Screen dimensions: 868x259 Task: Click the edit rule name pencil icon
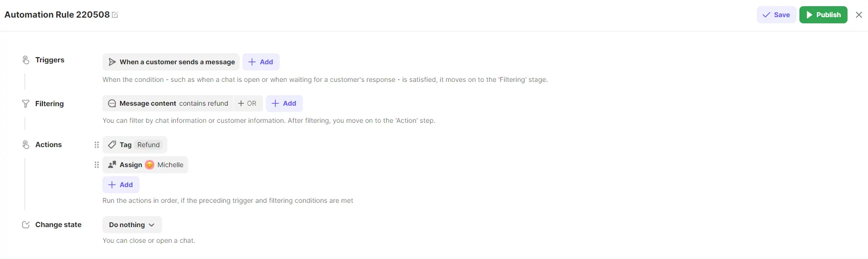(x=115, y=15)
